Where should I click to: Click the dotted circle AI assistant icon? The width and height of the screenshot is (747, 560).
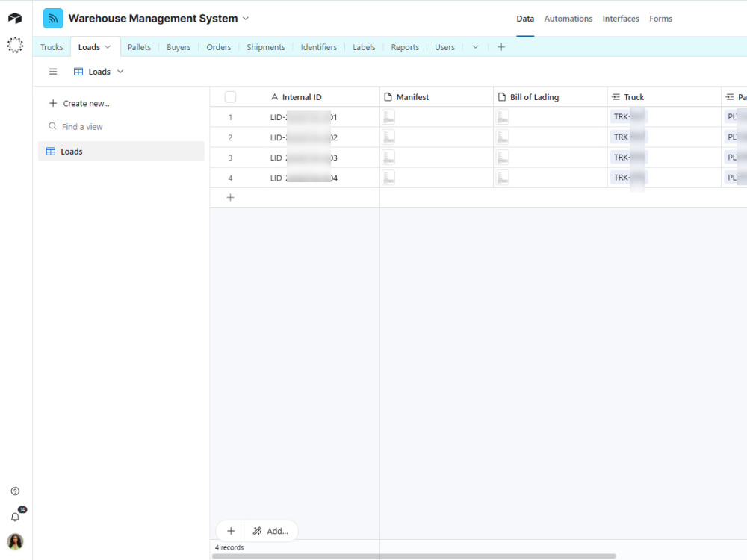[x=15, y=45]
